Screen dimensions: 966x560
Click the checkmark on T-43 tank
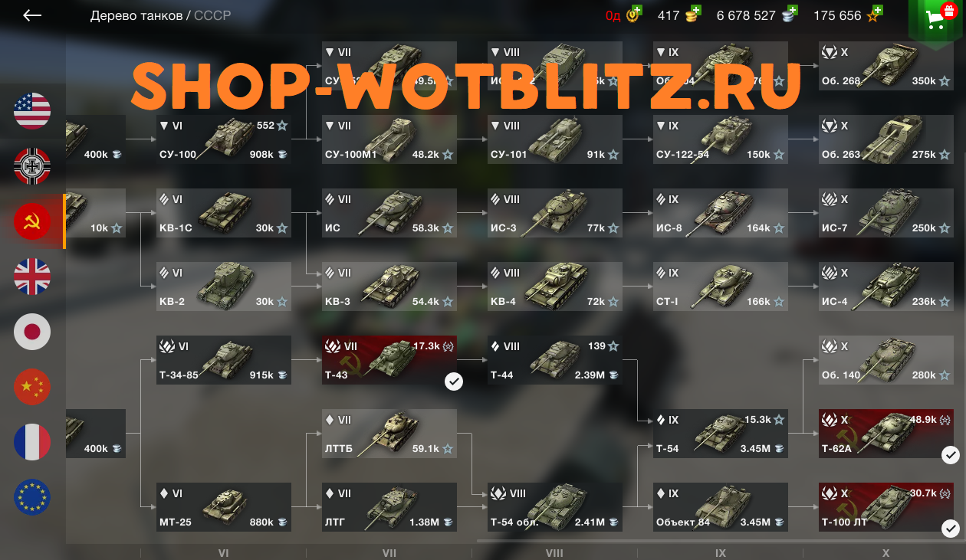454,382
